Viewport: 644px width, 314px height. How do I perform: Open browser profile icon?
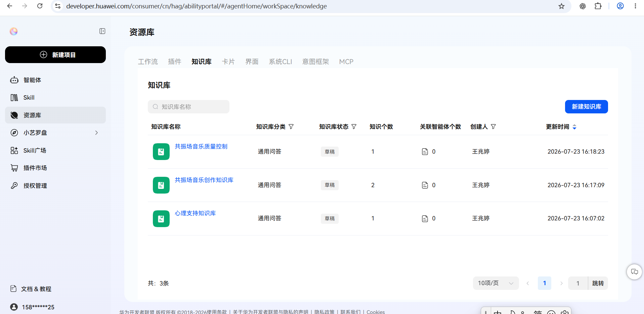coord(620,6)
